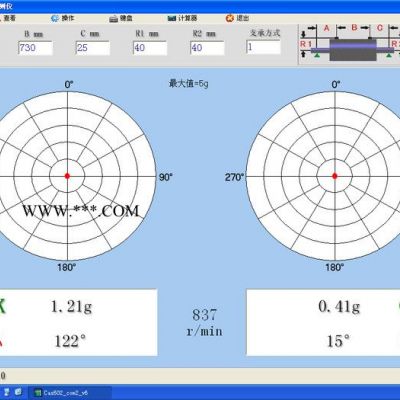Click the second quick launch desktop icon
The image size is (400, 400).
pyautogui.click(x=18, y=392)
